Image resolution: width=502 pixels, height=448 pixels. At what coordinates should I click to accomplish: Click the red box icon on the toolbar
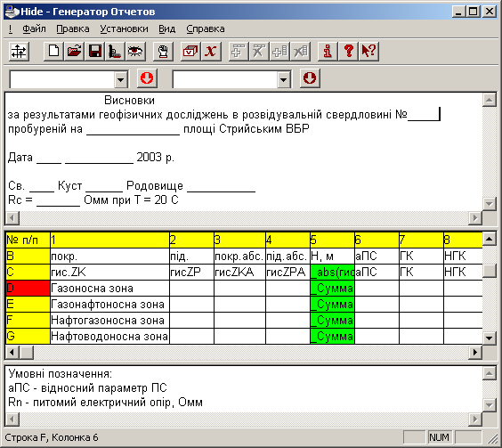(x=190, y=52)
